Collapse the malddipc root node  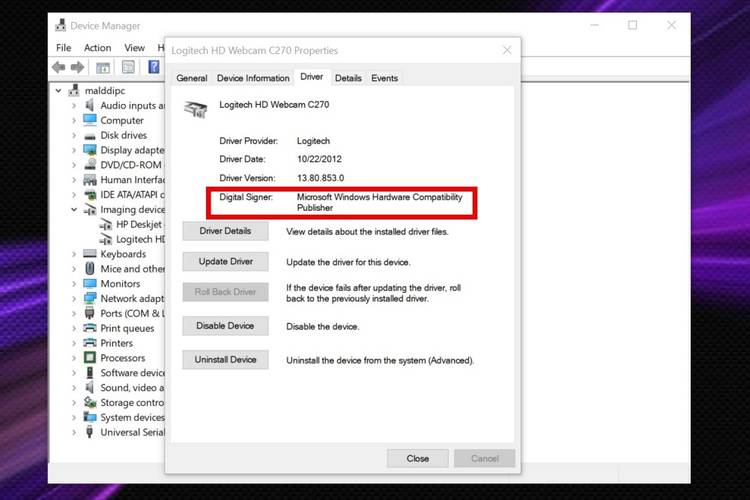[58, 90]
